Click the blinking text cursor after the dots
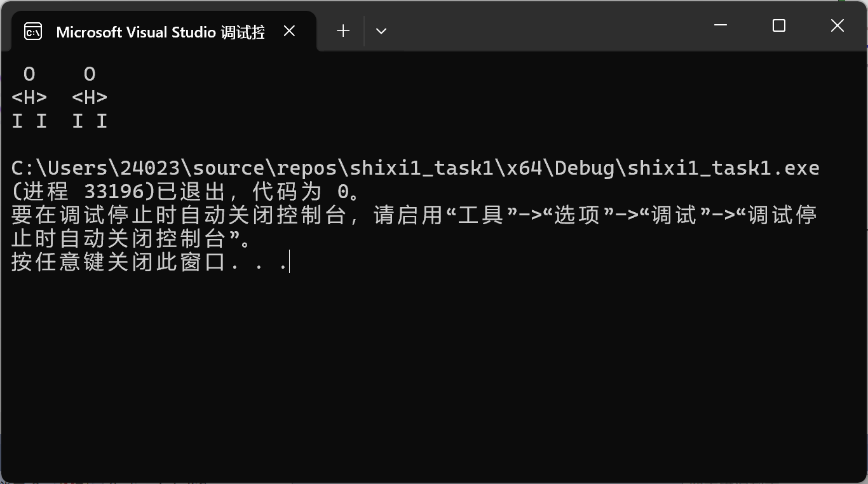Image resolution: width=868 pixels, height=484 pixels. pos(289,262)
